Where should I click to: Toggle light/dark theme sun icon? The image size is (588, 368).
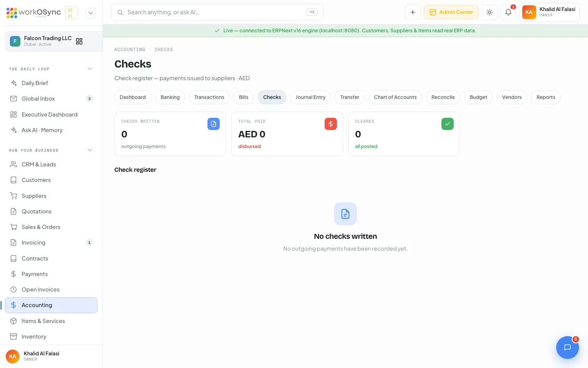tap(490, 12)
